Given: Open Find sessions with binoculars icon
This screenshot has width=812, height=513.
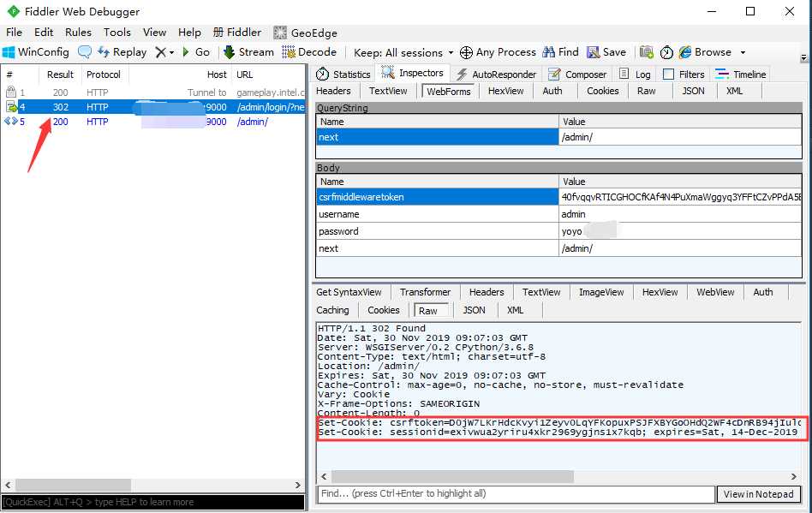Looking at the screenshot, I should click(x=549, y=52).
